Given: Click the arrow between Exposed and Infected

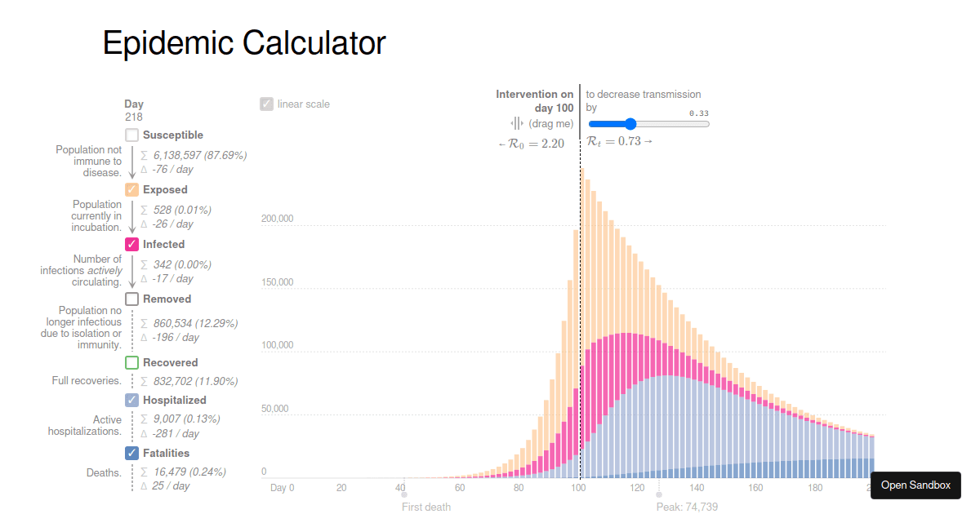Looking at the screenshot, I should click(x=131, y=217).
